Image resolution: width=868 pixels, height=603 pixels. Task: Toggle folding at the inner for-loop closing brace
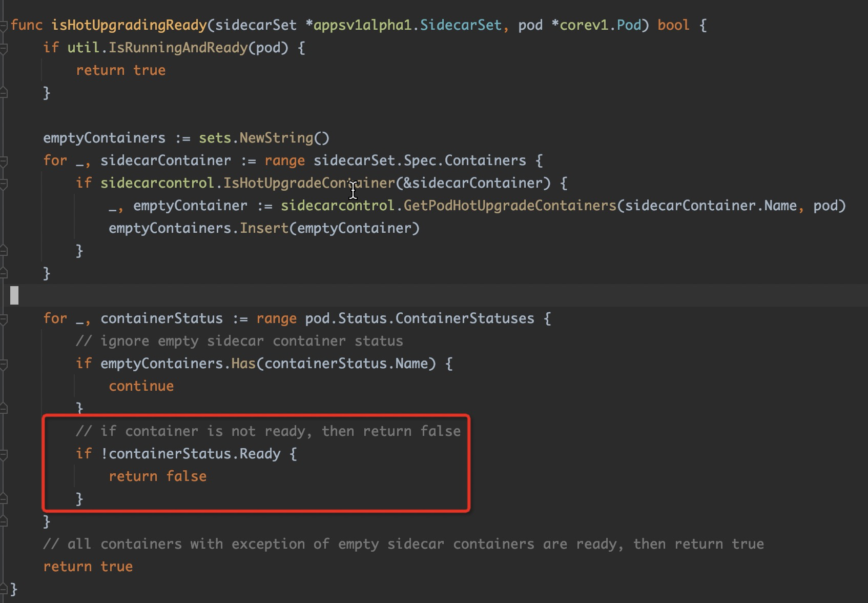(4, 521)
